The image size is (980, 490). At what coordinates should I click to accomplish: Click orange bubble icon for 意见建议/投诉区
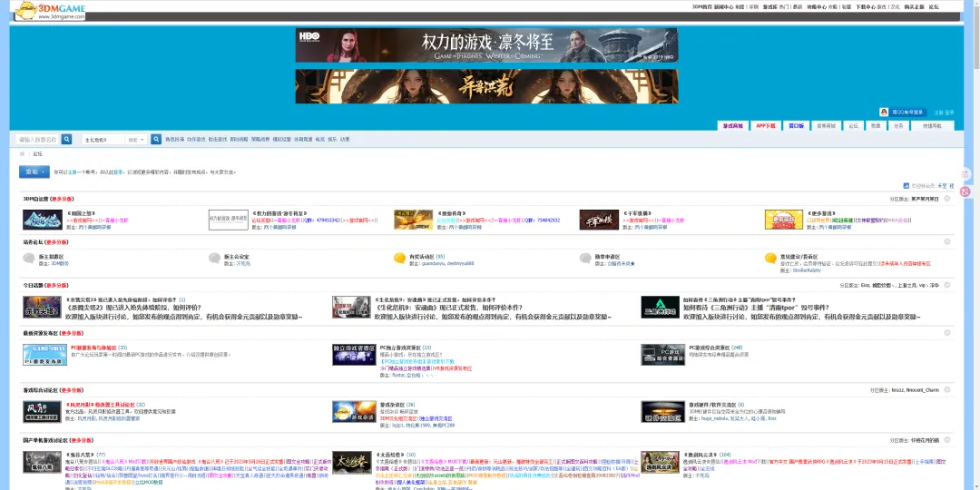(x=770, y=258)
